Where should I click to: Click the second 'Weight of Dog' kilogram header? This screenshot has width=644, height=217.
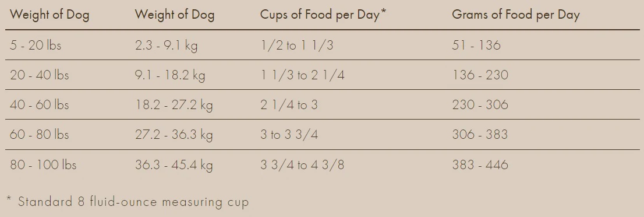tap(175, 15)
